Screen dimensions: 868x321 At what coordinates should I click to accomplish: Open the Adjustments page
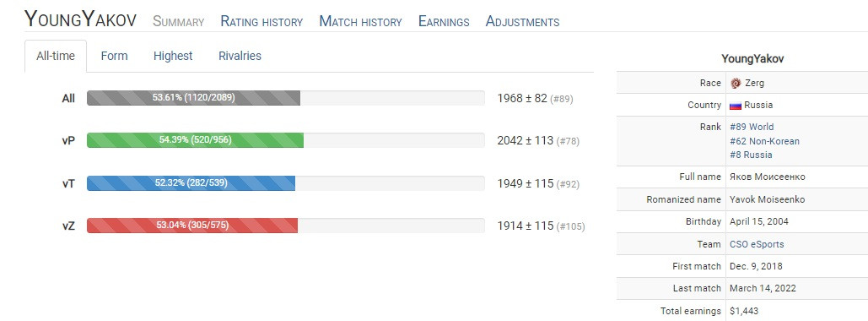[523, 22]
